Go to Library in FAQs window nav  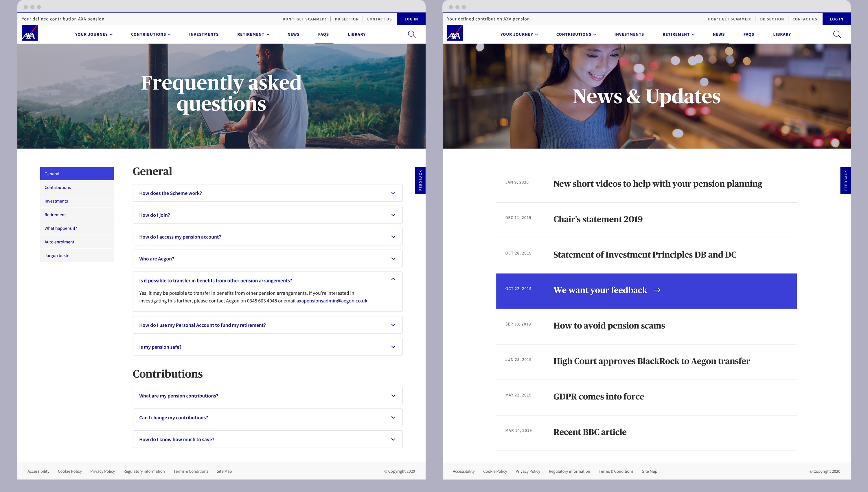(x=357, y=34)
